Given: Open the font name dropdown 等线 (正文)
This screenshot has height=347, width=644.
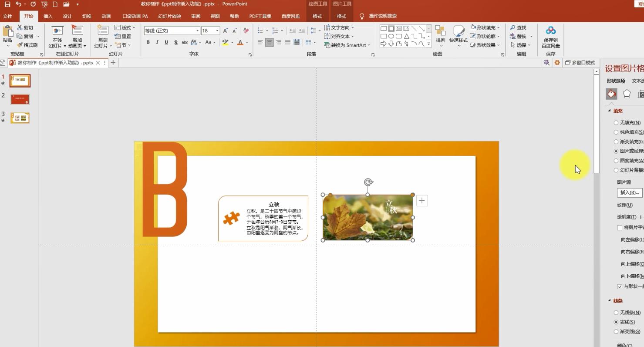Looking at the screenshot, I should tap(197, 30).
